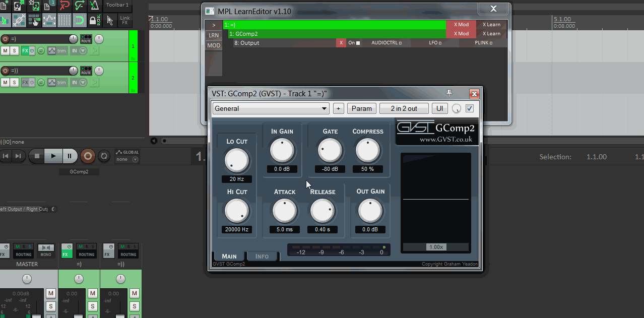The image size is (644, 318).
Task: Click the Redo icon in toolbar
Action: (80, 6)
